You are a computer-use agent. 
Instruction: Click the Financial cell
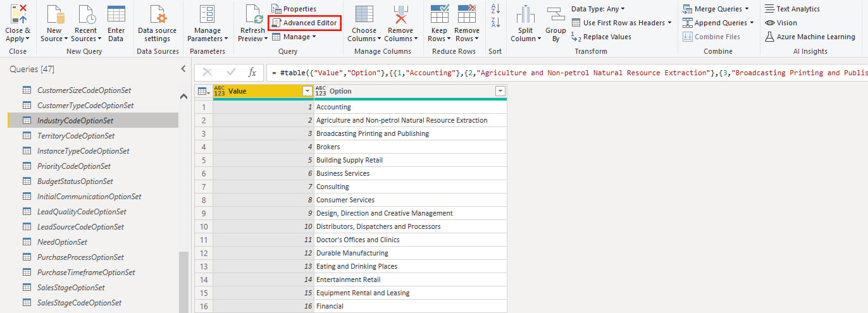[410, 306]
